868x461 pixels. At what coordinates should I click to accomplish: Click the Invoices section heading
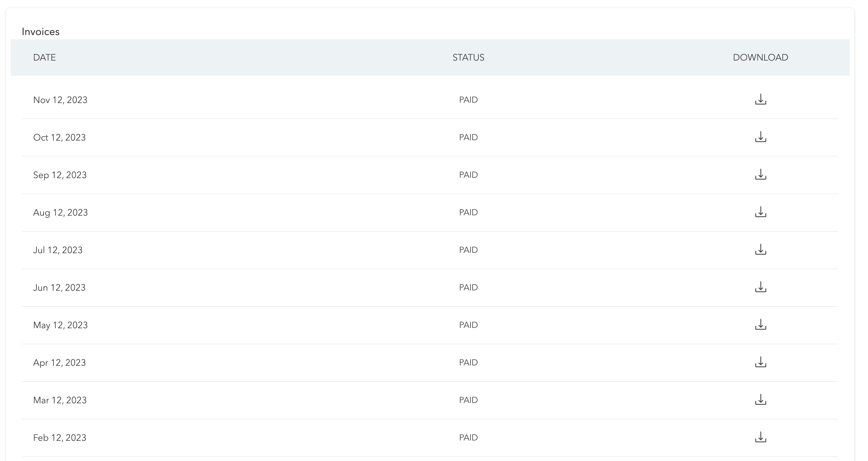[x=40, y=32]
